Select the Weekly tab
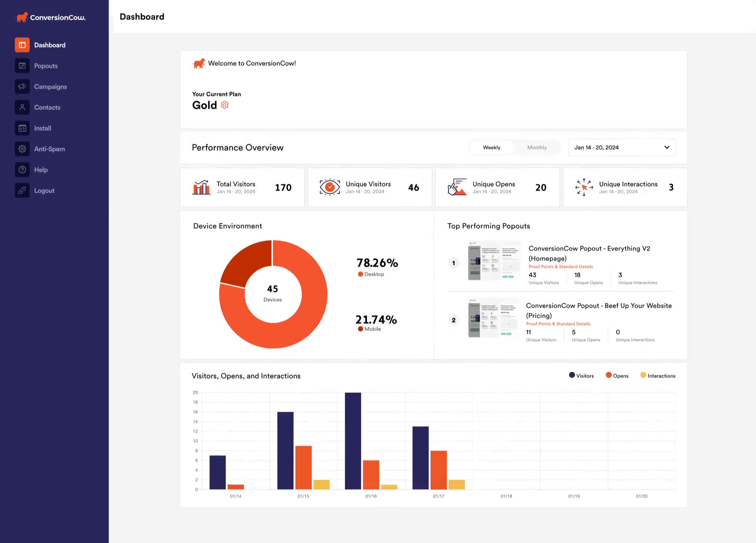The height and width of the screenshot is (543, 756). (491, 147)
